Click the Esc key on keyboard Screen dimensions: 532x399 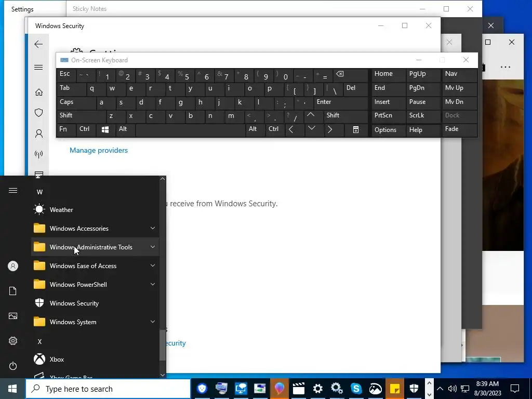[x=66, y=75]
